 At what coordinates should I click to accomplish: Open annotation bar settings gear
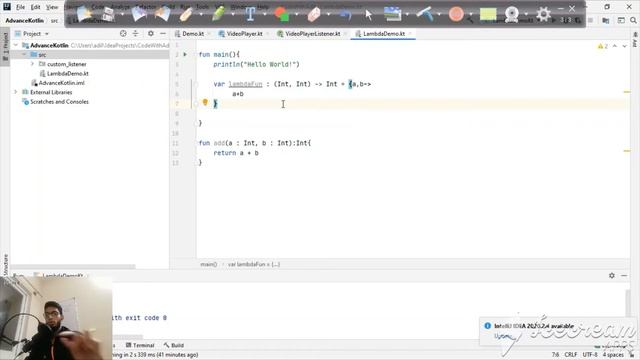[543, 14]
